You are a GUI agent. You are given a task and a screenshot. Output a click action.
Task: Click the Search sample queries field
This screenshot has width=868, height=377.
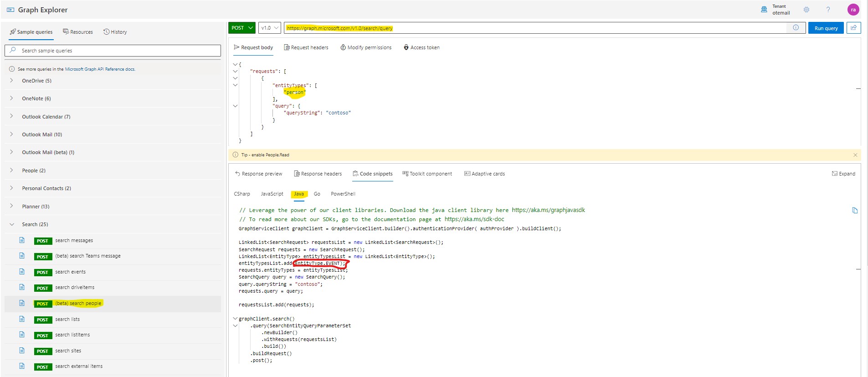[x=113, y=50]
